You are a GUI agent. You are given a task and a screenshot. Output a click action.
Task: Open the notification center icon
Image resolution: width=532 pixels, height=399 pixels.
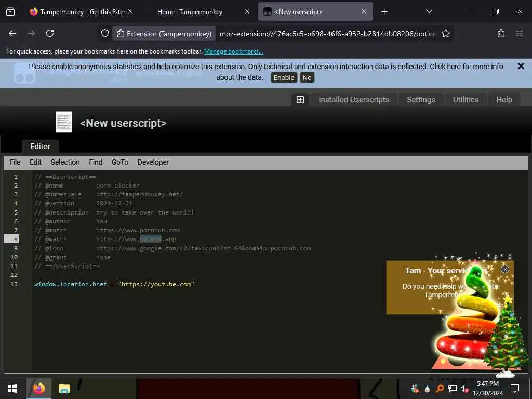[x=515, y=389]
